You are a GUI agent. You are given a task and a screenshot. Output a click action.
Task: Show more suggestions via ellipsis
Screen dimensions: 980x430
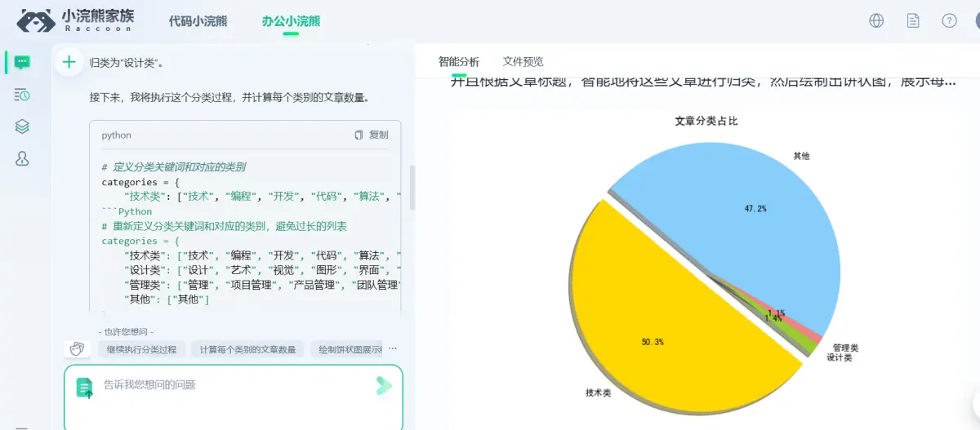point(393,348)
